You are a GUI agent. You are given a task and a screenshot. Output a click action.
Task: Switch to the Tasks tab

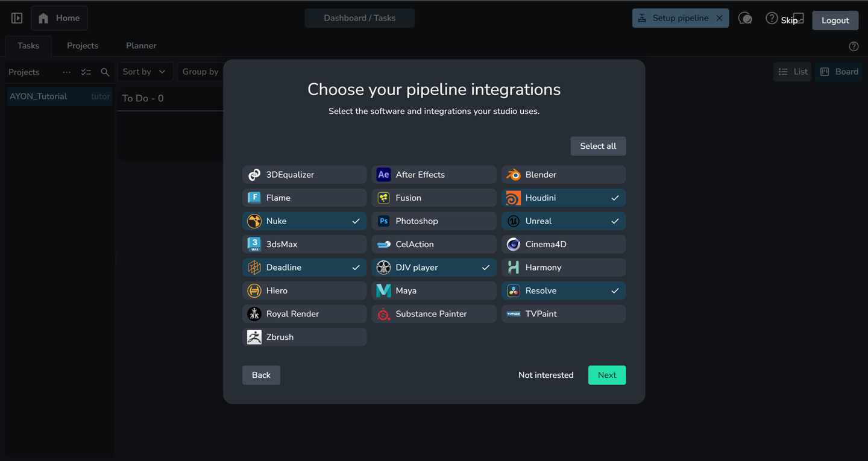pos(28,46)
